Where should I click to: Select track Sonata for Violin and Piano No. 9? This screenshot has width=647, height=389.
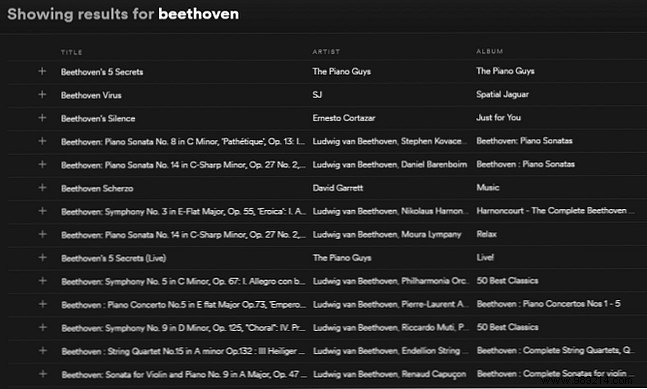coord(184,375)
